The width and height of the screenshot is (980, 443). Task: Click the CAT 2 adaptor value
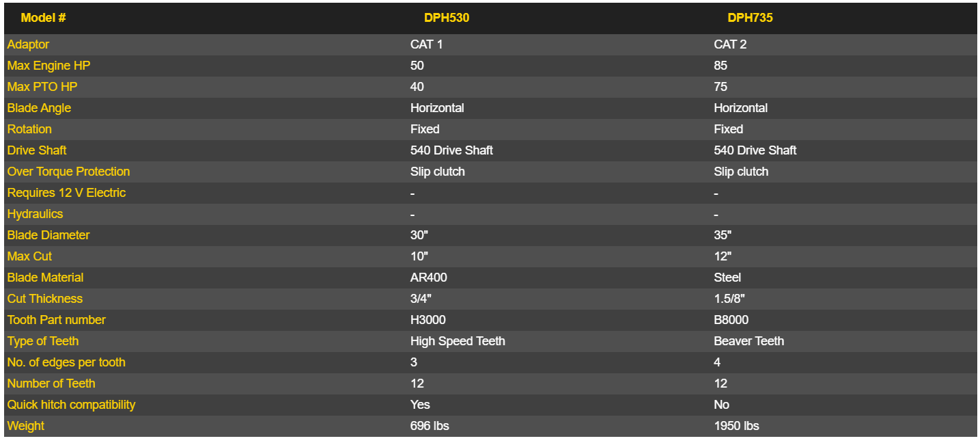[x=730, y=44]
